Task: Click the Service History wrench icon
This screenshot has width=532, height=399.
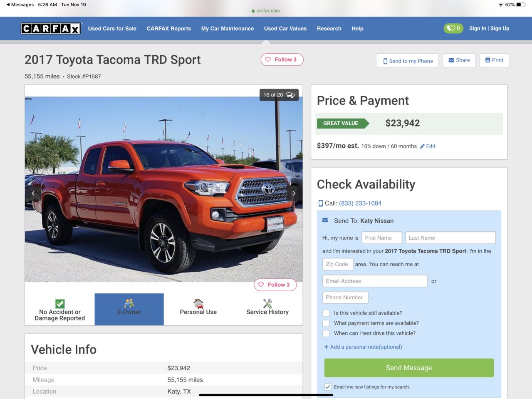Action: (x=267, y=303)
